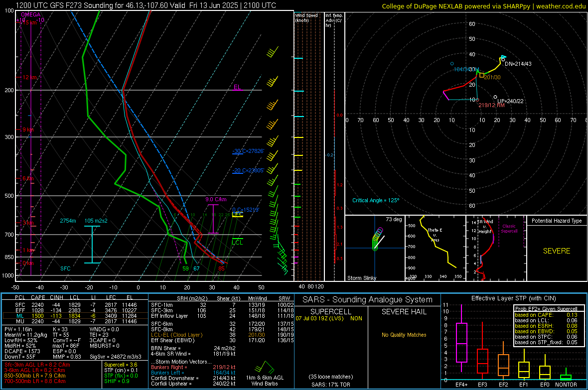Image resolution: width=588 pixels, height=390 pixels.
Task: Click the sounding title showing 46.13,-107.60 location
Action: pyautogui.click(x=146, y=5)
